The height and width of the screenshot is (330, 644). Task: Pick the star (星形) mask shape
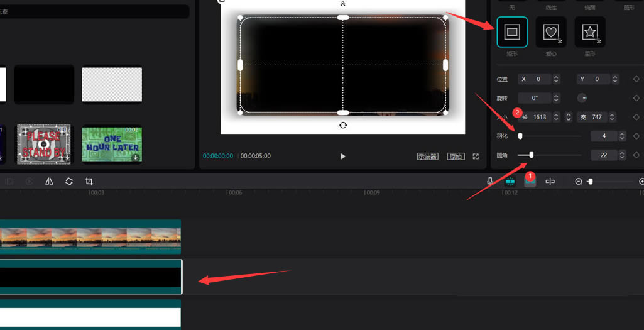point(590,32)
